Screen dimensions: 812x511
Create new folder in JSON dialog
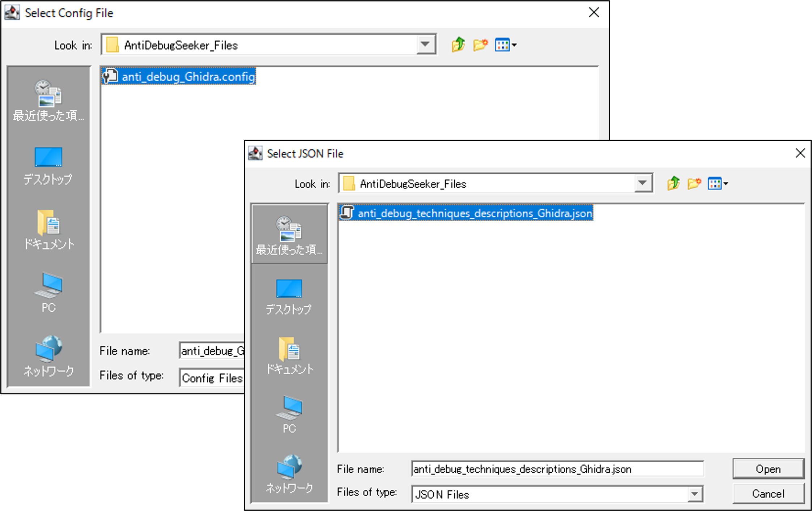pos(694,183)
